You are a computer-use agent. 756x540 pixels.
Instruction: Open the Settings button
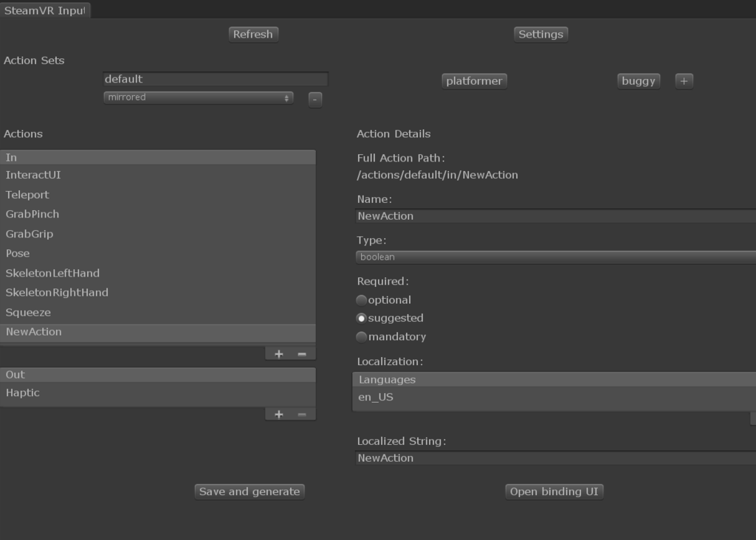(540, 34)
